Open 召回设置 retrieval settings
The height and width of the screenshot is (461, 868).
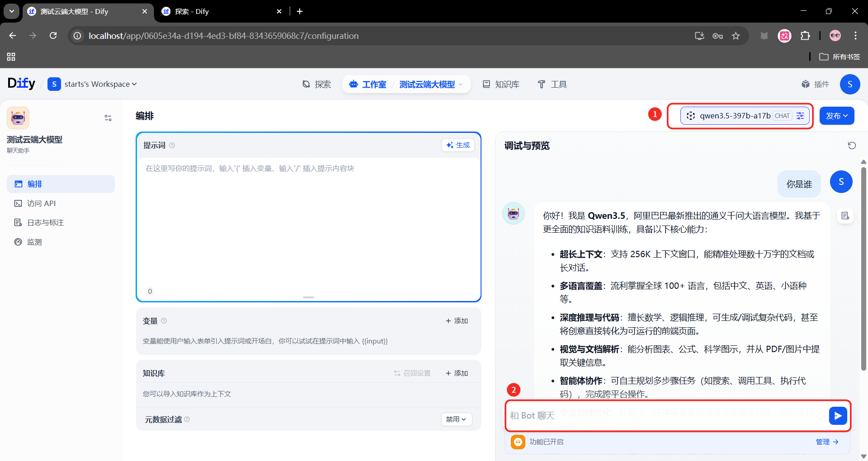click(412, 373)
